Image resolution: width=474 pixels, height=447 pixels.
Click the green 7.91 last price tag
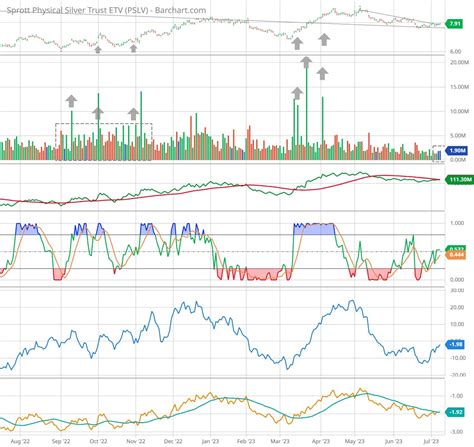click(455, 24)
